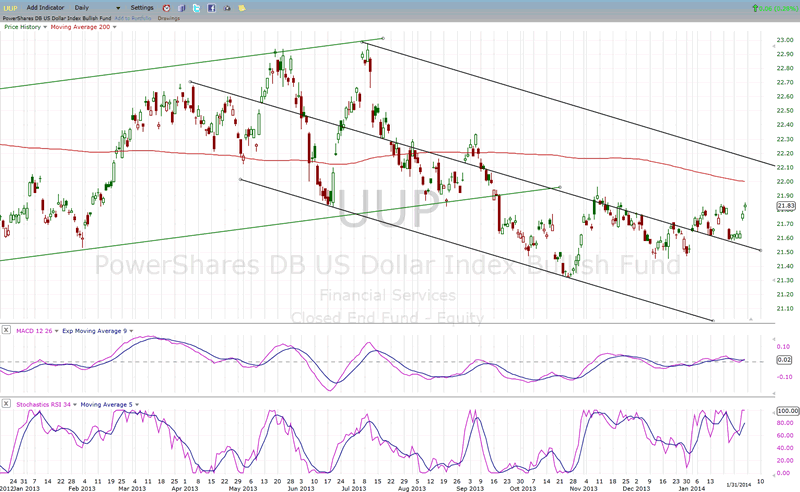This screenshot has width=800, height=492.
Task: Select lowest black channel line's left handle
Action: point(240,179)
